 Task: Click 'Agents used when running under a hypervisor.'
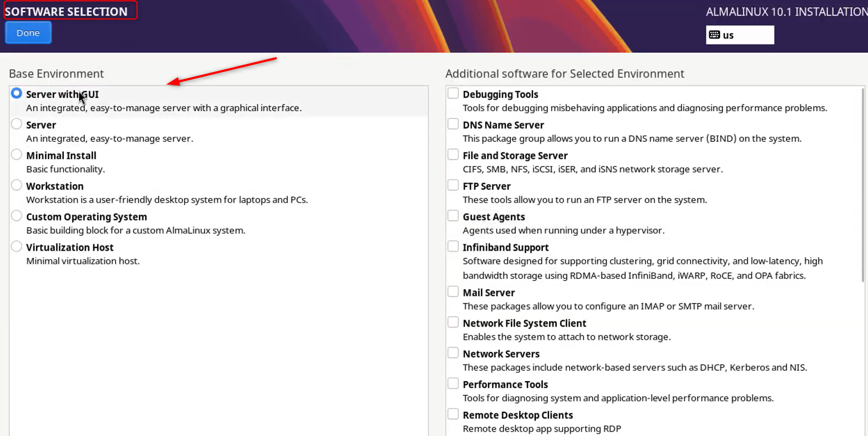[564, 230]
